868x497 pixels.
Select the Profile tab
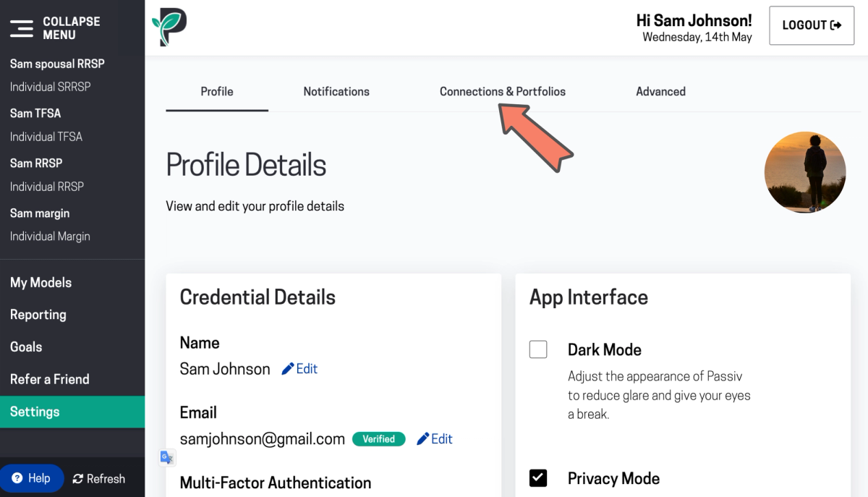[216, 91]
